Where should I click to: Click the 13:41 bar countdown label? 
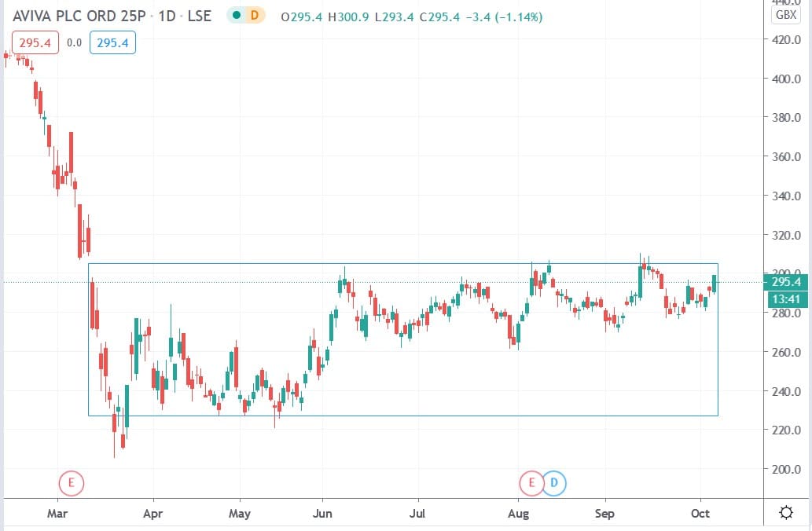[x=786, y=298]
